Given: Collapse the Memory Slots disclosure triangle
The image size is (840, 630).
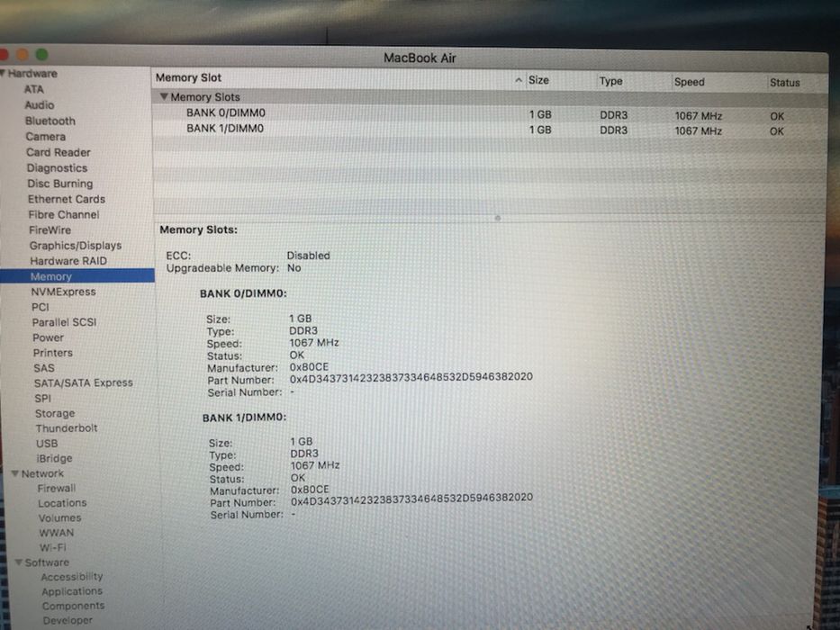Looking at the screenshot, I should click(164, 96).
